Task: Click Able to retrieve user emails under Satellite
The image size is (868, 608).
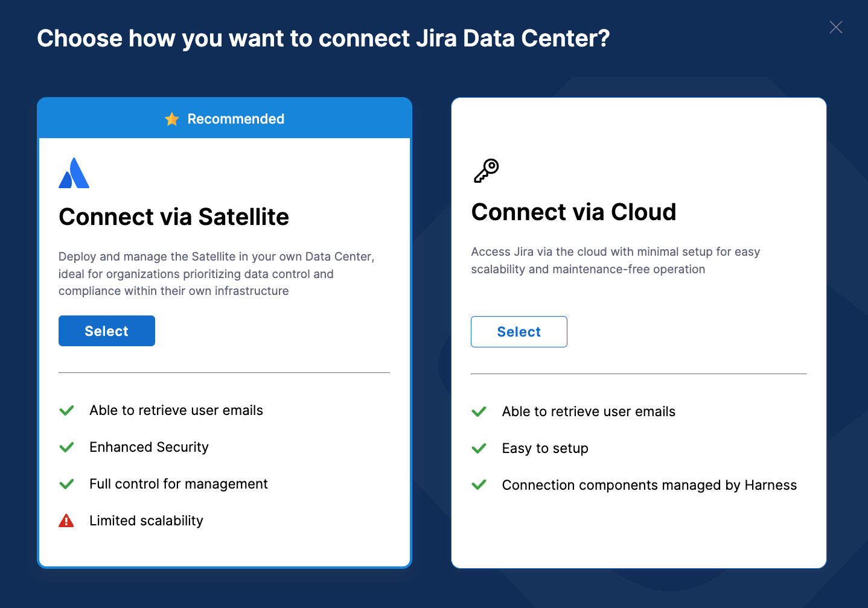Action: (176, 410)
